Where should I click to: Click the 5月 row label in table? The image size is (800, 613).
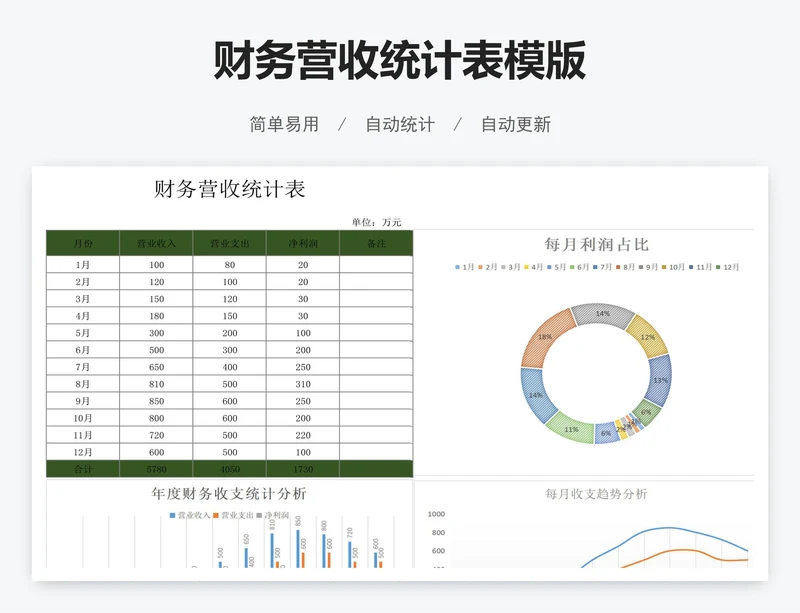83,333
